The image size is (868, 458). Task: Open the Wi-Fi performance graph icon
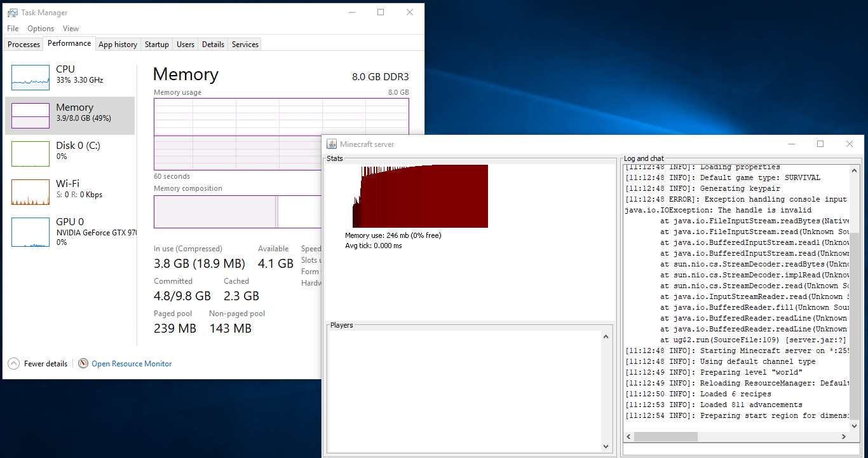tap(31, 192)
